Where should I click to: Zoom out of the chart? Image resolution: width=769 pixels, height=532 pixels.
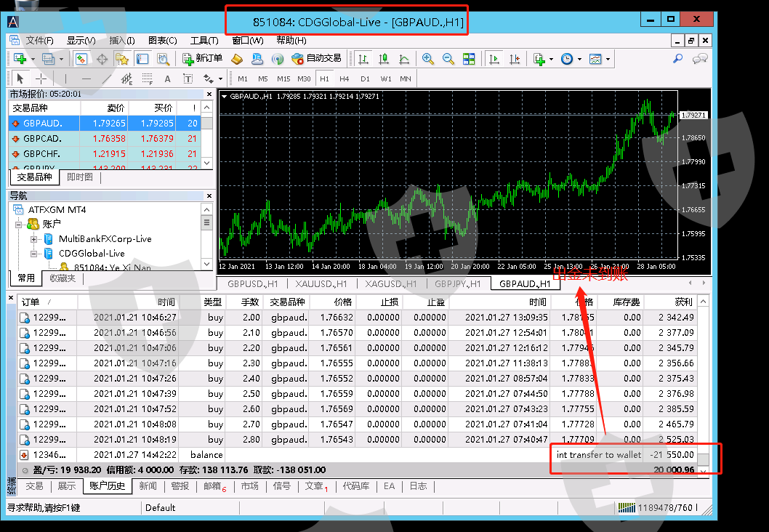(x=448, y=59)
